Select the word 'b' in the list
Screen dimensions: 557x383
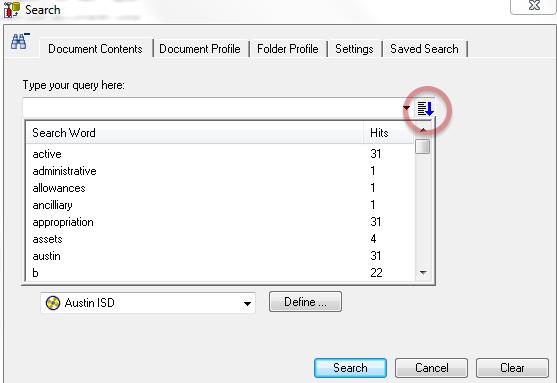36,273
